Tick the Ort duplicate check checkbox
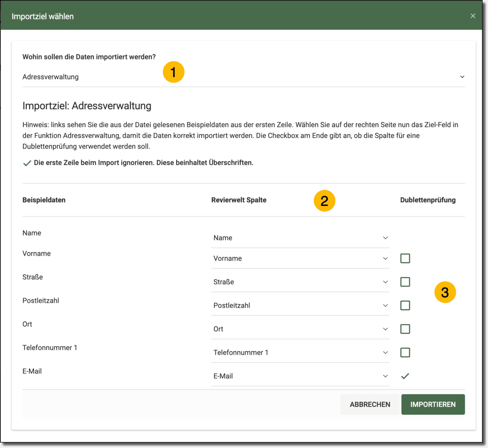The height and width of the screenshot is (448, 488). pyautogui.click(x=405, y=329)
